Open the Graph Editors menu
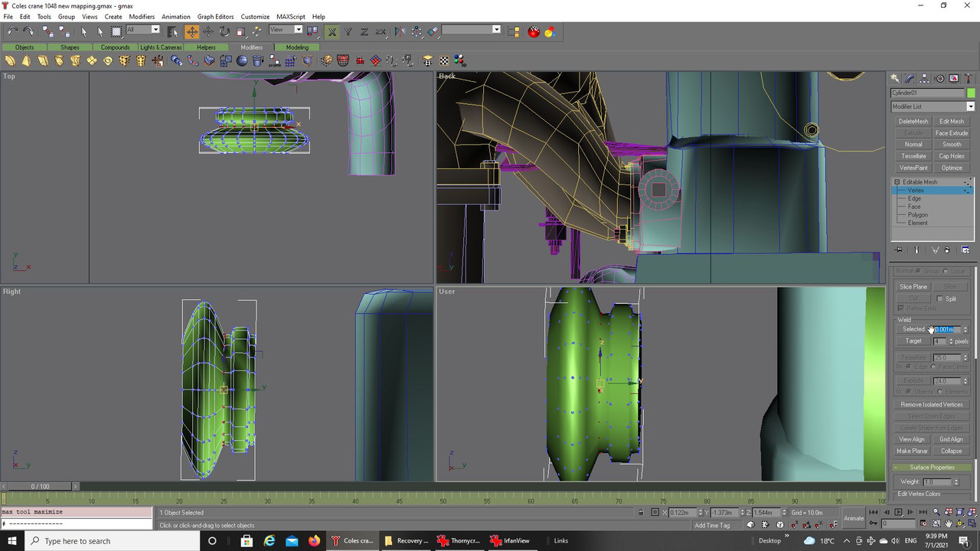This screenshot has height=551, width=980. coord(215,16)
